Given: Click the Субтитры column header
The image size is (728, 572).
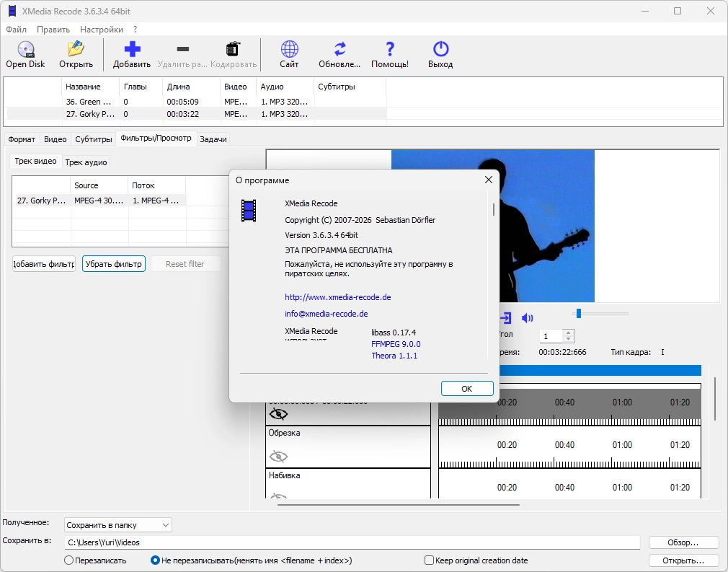Looking at the screenshot, I should [350, 87].
